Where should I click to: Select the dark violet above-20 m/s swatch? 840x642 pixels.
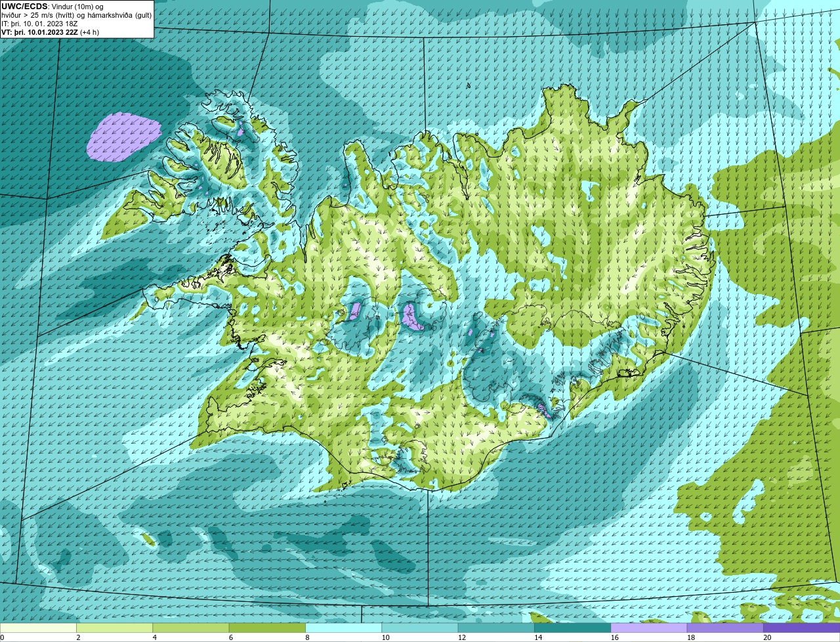[x=801, y=628]
